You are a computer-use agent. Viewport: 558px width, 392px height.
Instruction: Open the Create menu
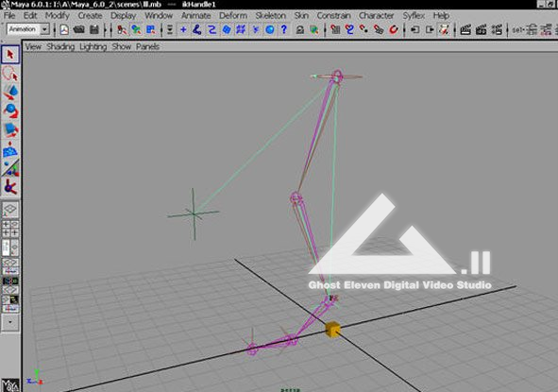[90, 16]
